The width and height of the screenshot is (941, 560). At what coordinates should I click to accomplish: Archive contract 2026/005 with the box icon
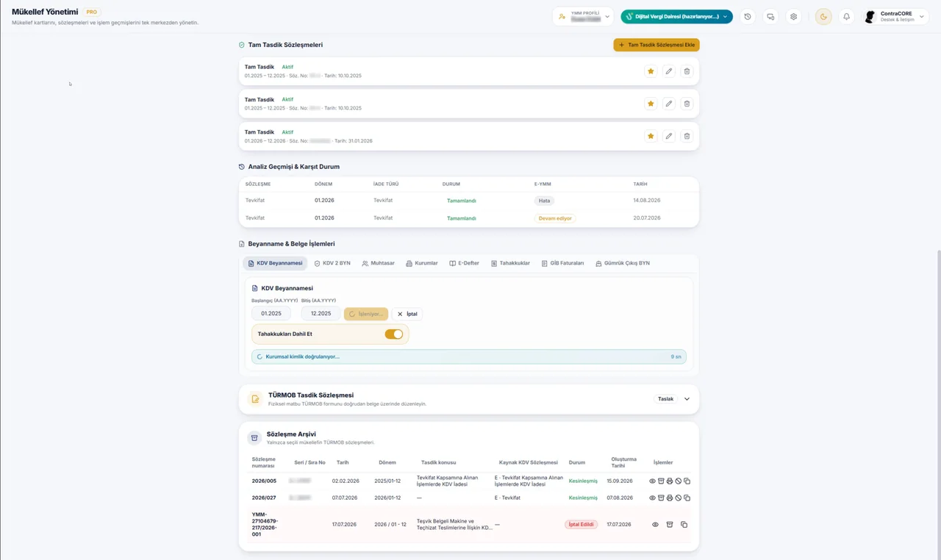point(661,481)
